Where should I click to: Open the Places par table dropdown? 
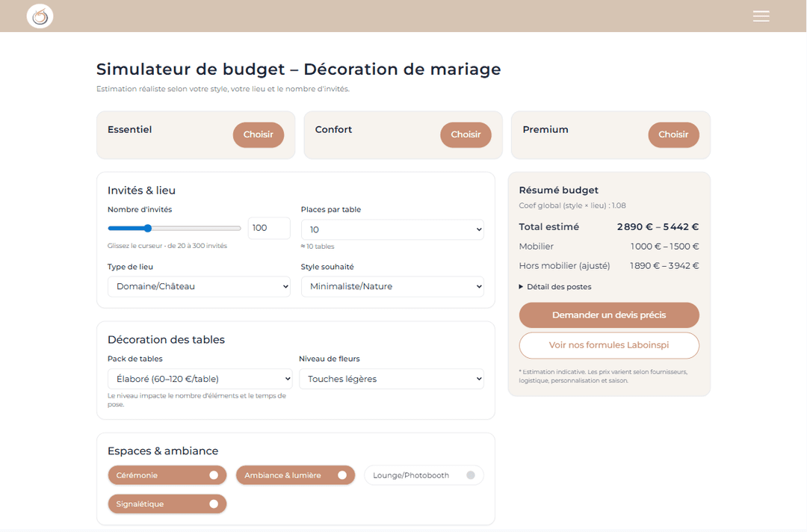click(392, 229)
